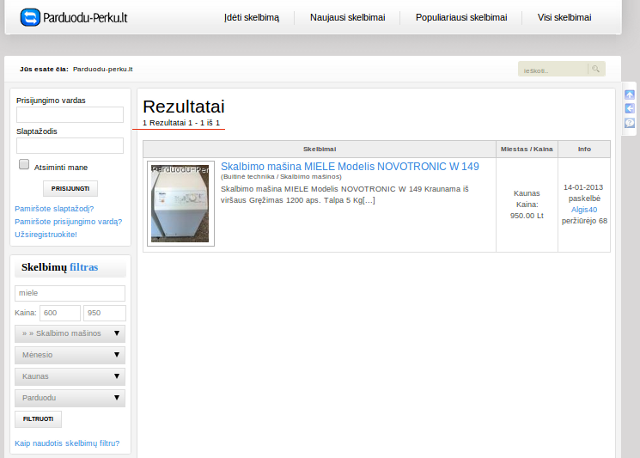
Task: Click the Buitinė technika / Skalbimo mašinos category text
Action: tap(281, 177)
